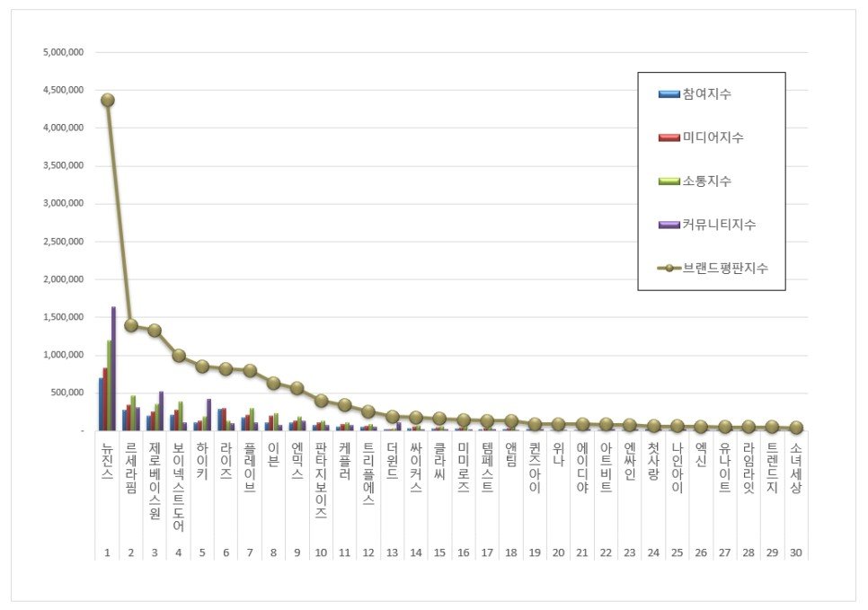
Task: Click the 나인아이 category label
Action: [678, 467]
